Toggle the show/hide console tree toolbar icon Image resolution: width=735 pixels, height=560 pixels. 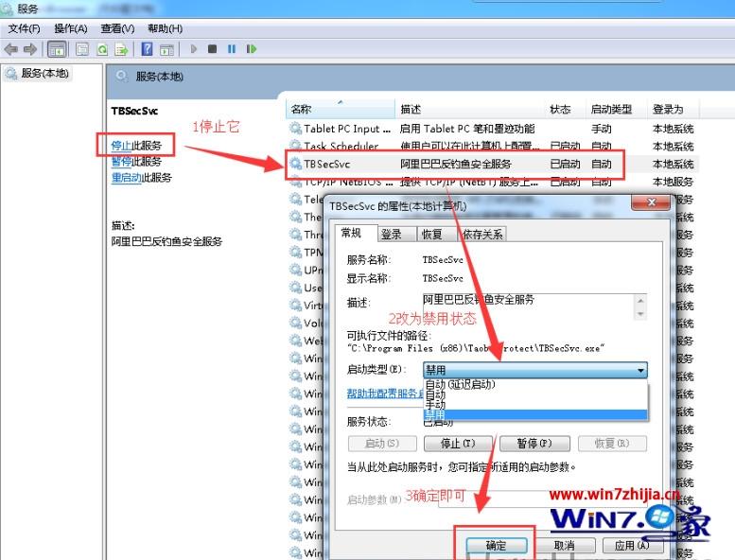pos(57,49)
